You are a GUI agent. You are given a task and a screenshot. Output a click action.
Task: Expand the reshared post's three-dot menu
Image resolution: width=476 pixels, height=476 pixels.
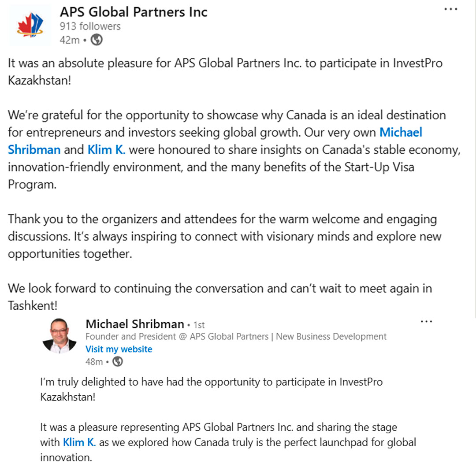(426, 322)
